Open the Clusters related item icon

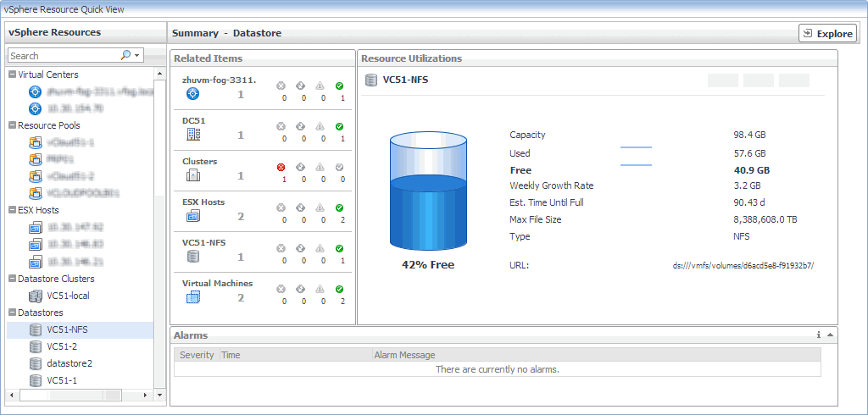(193, 176)
